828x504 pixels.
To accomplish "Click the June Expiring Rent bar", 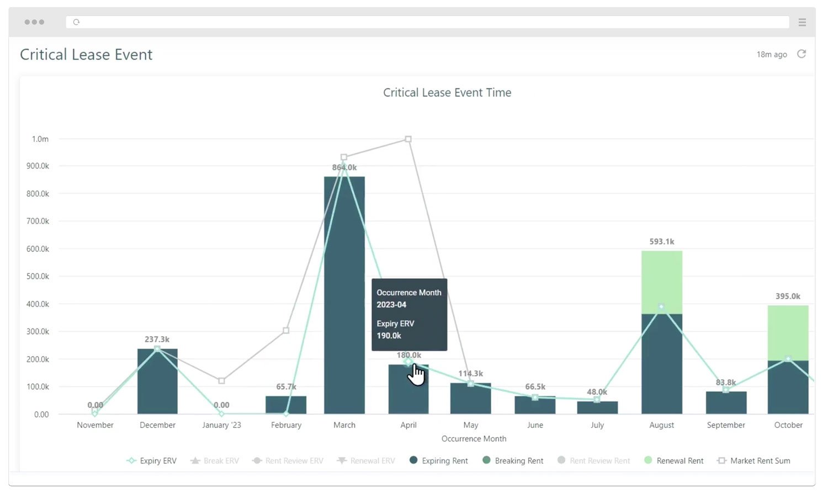I will [x=535, y=405].
